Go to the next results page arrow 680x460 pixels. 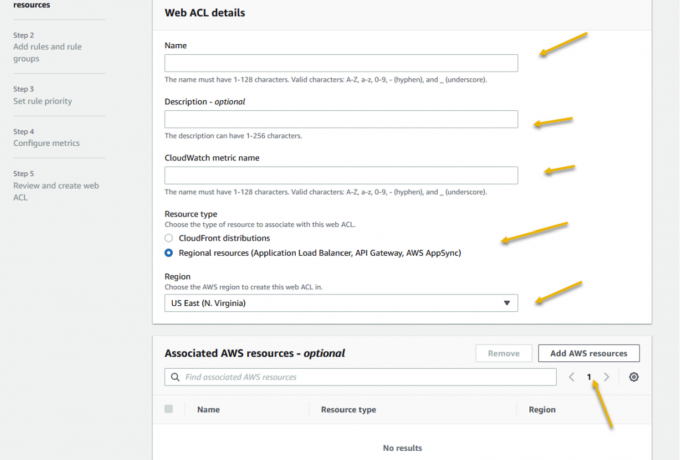click(606, 377)
